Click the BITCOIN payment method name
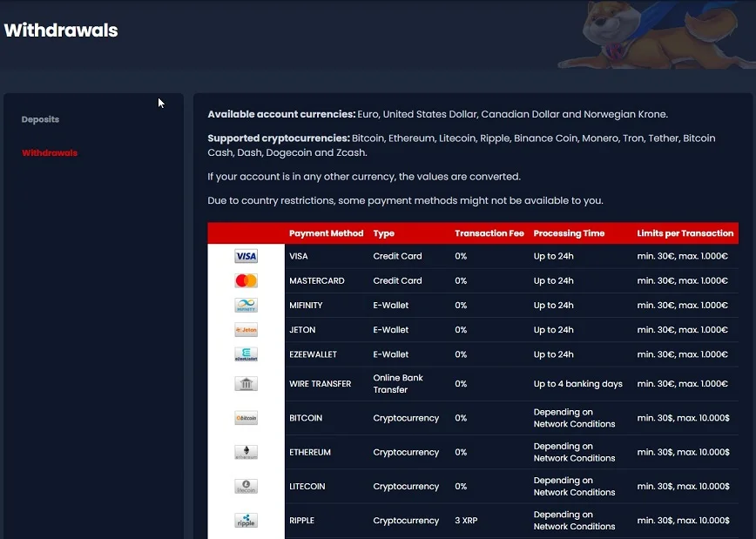The image size is (756, 539). coord(306,418)
